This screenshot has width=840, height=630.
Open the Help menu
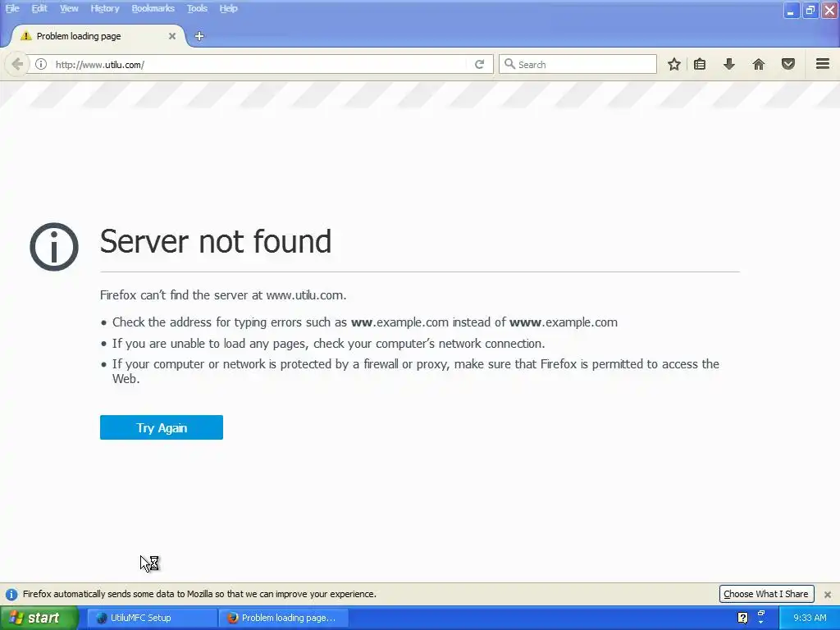[x=228, y=8]
